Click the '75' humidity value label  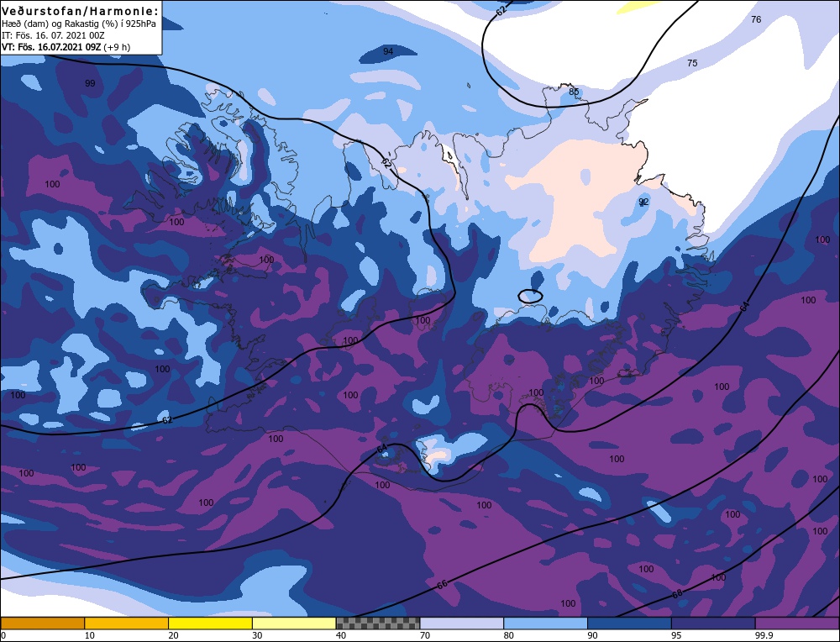(x=692, y=63)
